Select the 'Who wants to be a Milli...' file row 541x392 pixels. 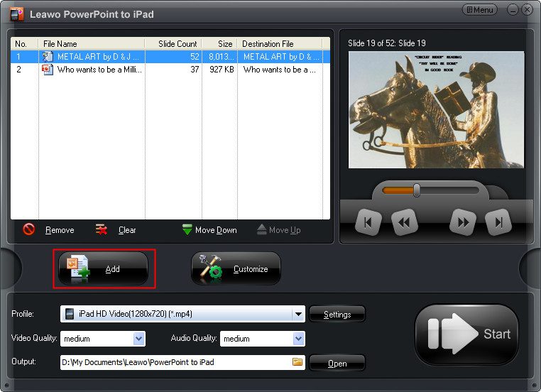tap(99, 70)
